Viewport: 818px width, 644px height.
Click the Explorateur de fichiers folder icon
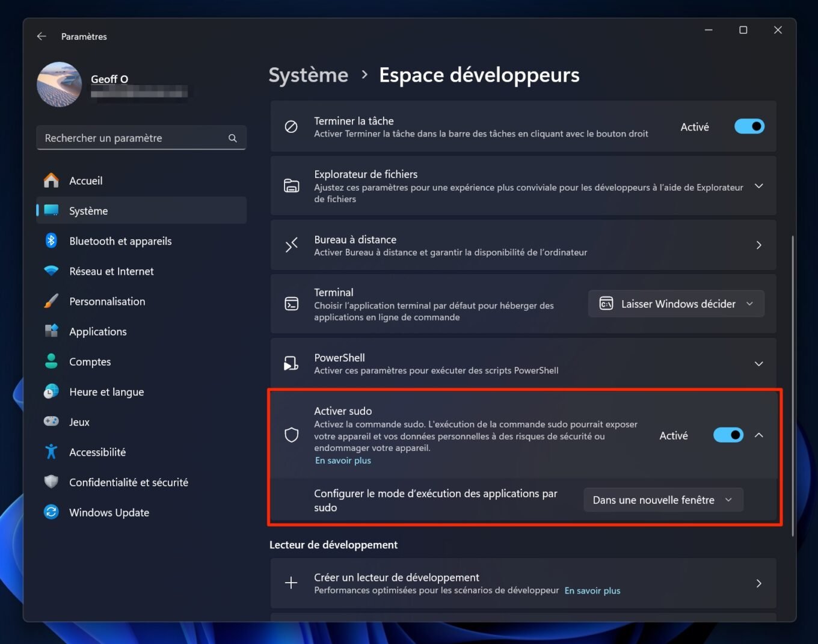pos(291,186)
